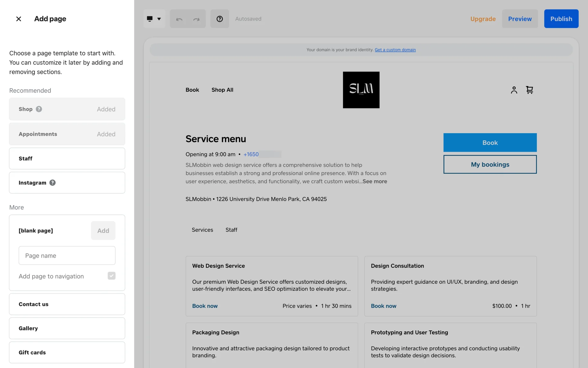This screenshot has height=368, width=588.
Task: Click the undo arrow icon
Action: [179, 19]
